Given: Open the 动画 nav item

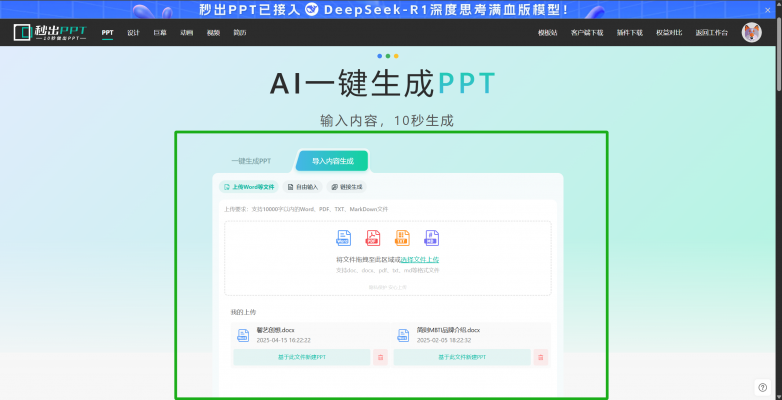Looking at the screenshot, I should [187, 33].
